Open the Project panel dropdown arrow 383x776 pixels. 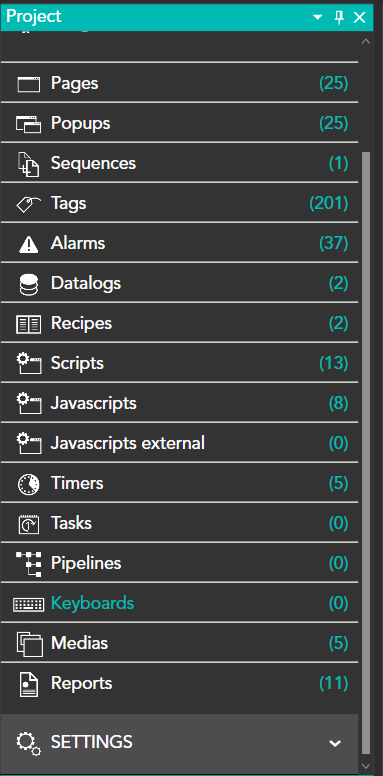click(x=318, y=17)
